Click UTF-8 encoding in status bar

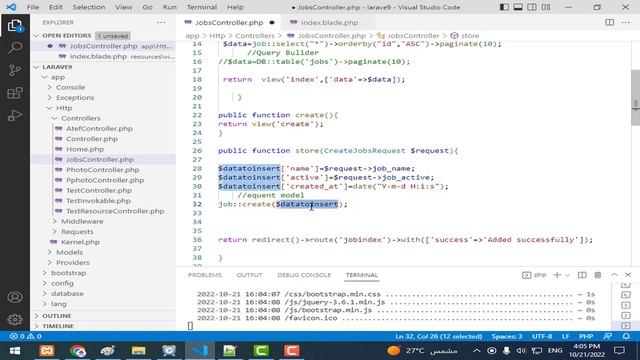pos(542,336)
